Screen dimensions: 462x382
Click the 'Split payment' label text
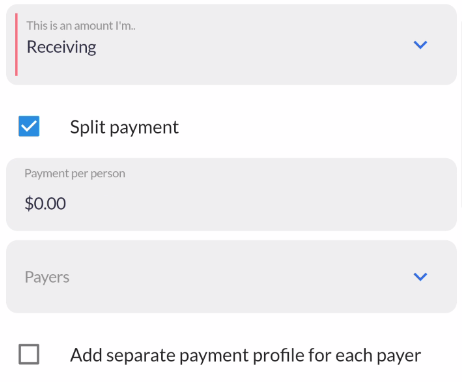(124, 127)
